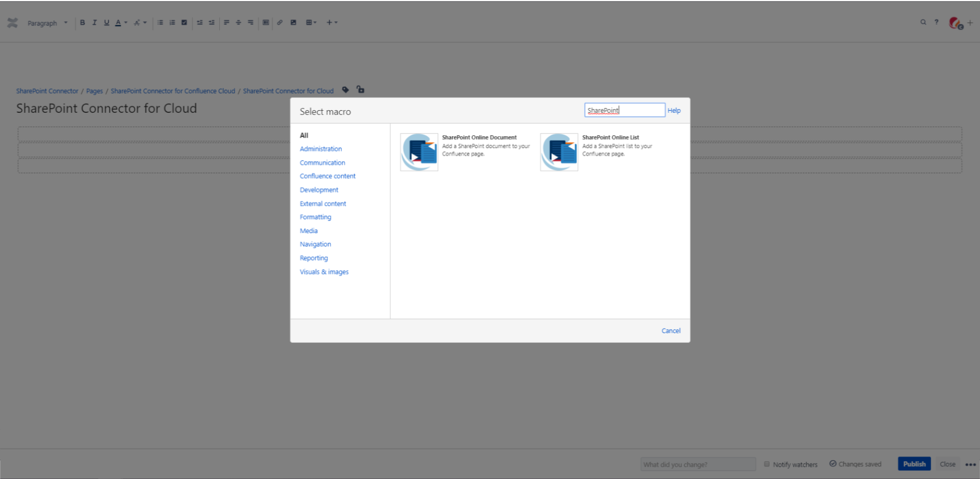Toggle underline formatting in the toolbar

click(x=106, y=22)
